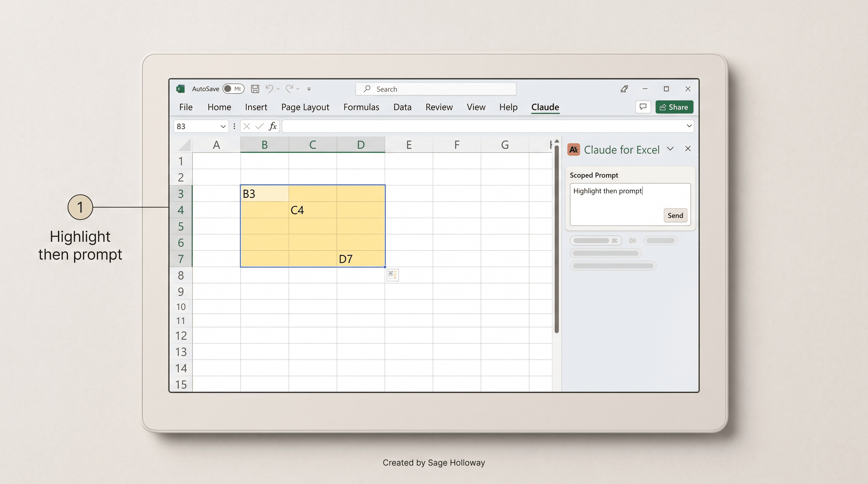Click the Scoped Prompt text box
Image resolution: width=868 pixels, height=484 pixels.
(x=630, y=204)
